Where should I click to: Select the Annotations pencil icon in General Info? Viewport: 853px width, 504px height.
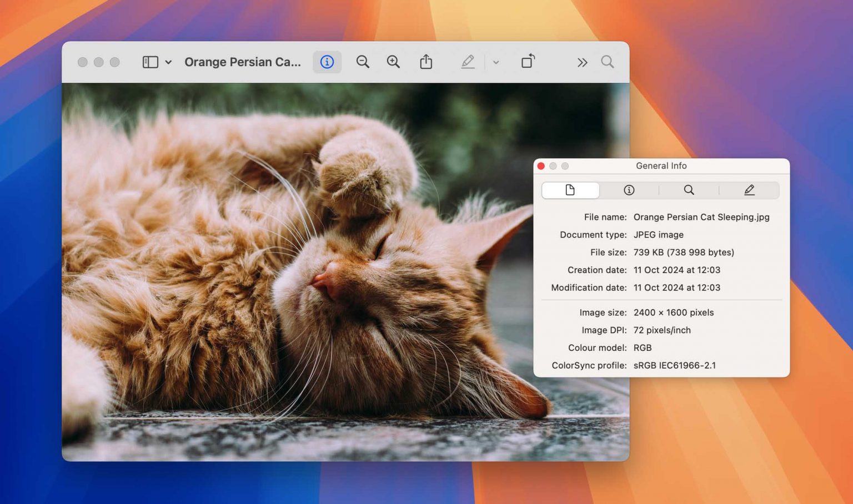click(x=749, y=190)
